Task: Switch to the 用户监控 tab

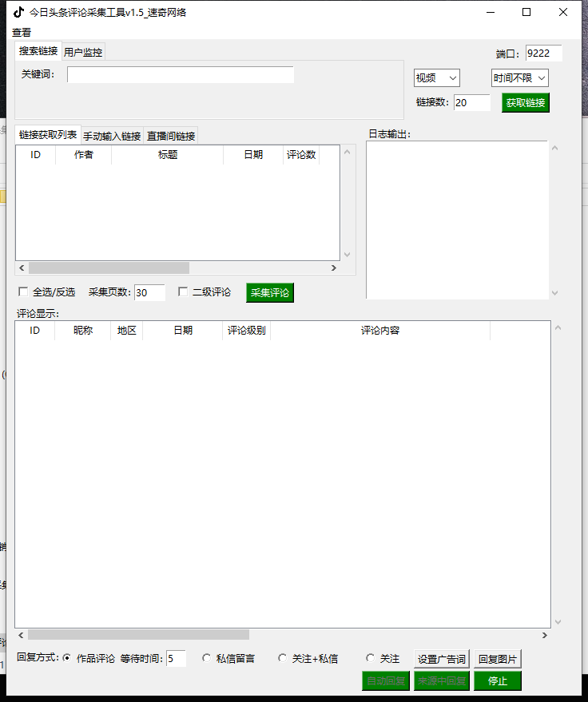Action: pyautogui.click(x=83, y=52)
